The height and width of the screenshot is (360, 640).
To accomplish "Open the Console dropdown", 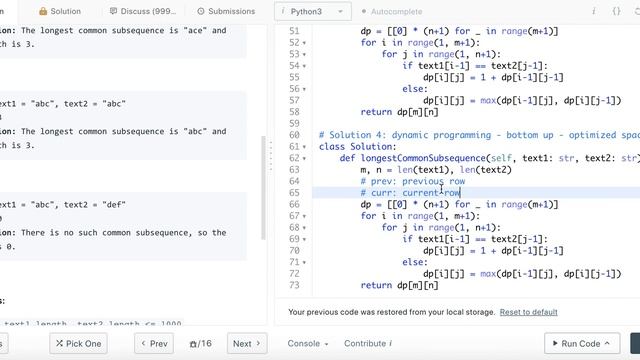I will click(308, 344).
